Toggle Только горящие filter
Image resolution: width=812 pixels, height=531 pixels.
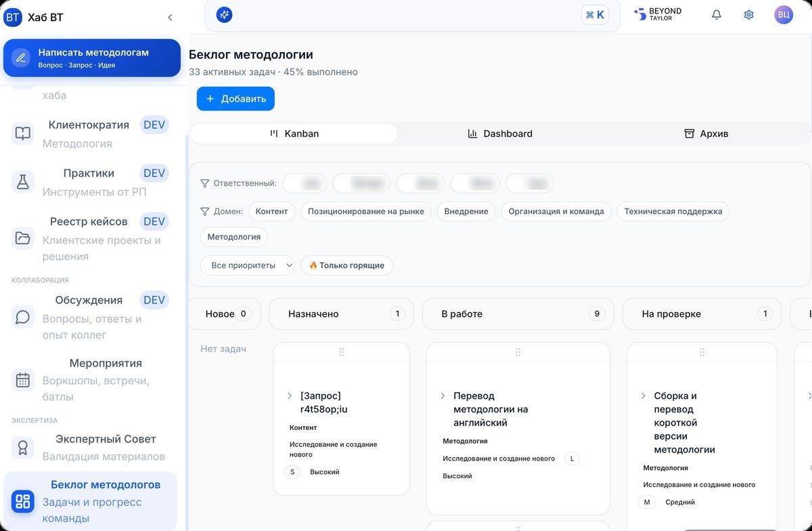(346, 265)
